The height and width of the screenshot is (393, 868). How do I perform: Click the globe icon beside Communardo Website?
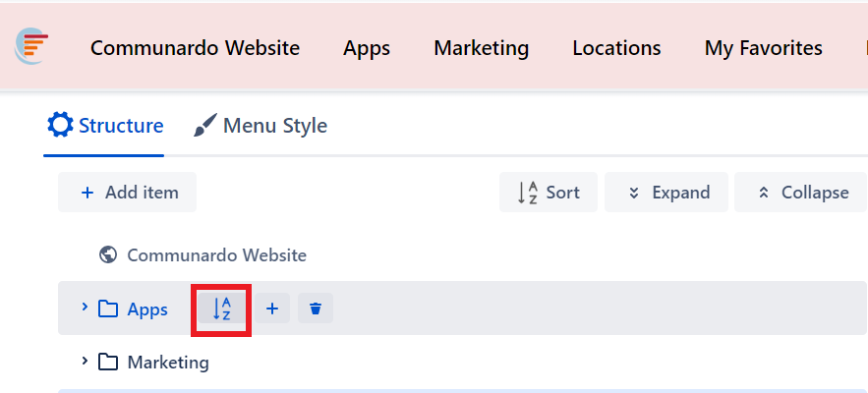(109, 255)
